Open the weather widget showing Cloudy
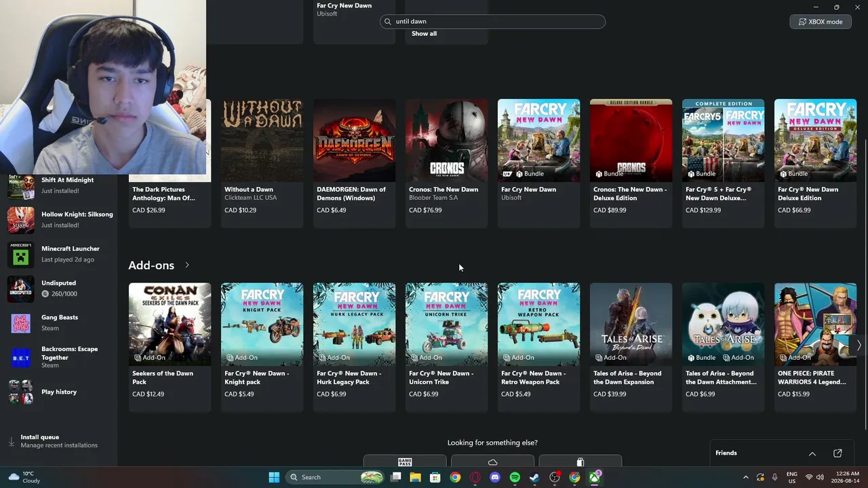This screenshot has width=868, height=488. [24, 477]
